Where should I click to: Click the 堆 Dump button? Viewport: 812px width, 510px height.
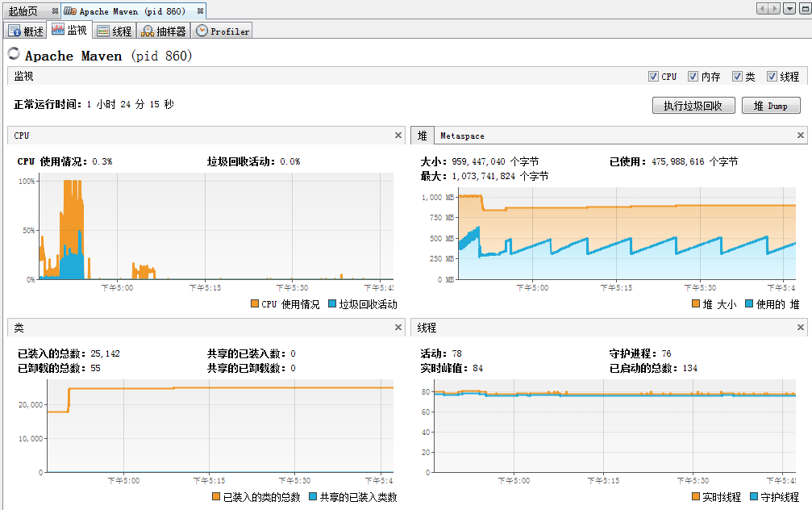click(x=771, y=105)
